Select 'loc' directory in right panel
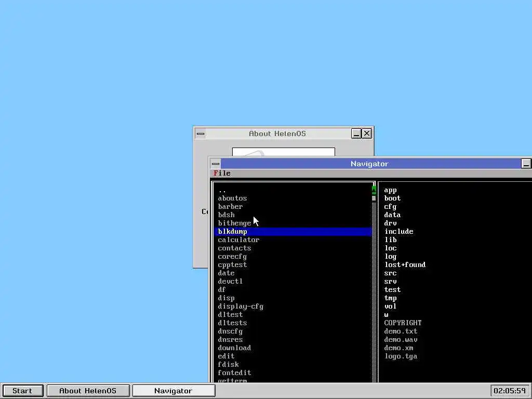Image resolution: width=532 pixels, height=399 pixels. [x=391, y=248]
